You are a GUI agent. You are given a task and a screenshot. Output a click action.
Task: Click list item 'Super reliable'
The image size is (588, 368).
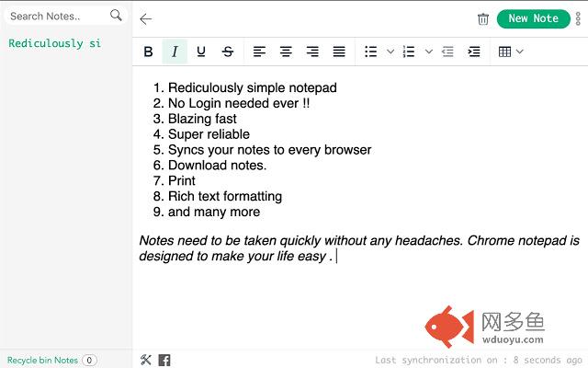click(x=209, y=134)
